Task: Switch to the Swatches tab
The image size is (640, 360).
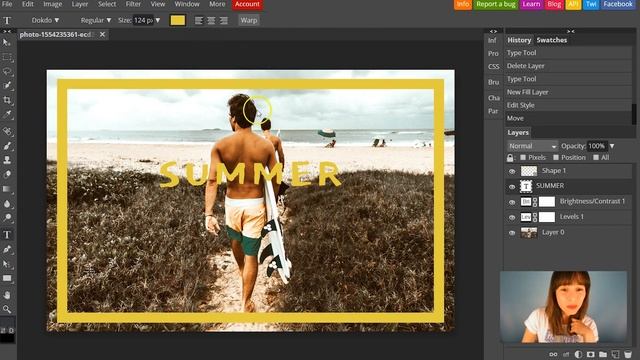Action: 551,40
